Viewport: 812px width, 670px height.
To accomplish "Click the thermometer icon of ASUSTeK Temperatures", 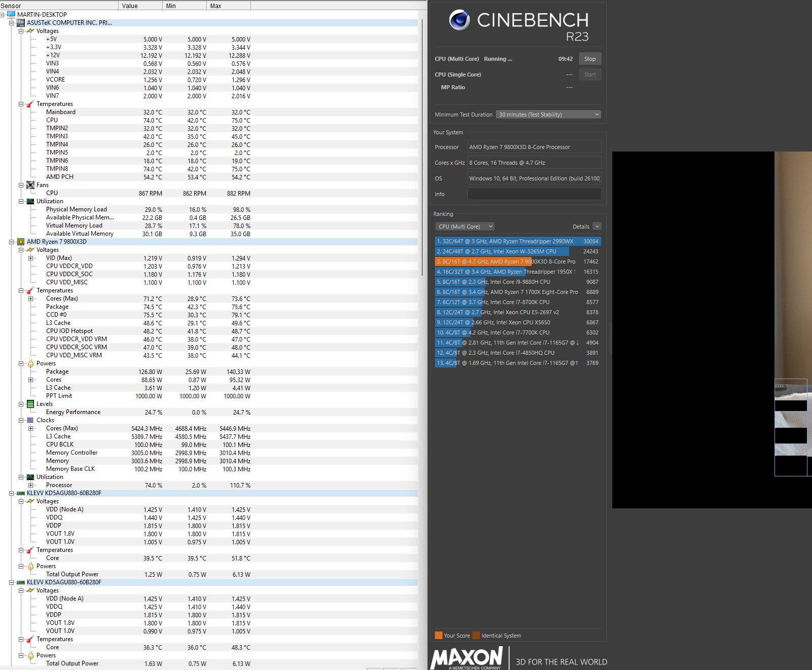I will (x=30, y=103).
